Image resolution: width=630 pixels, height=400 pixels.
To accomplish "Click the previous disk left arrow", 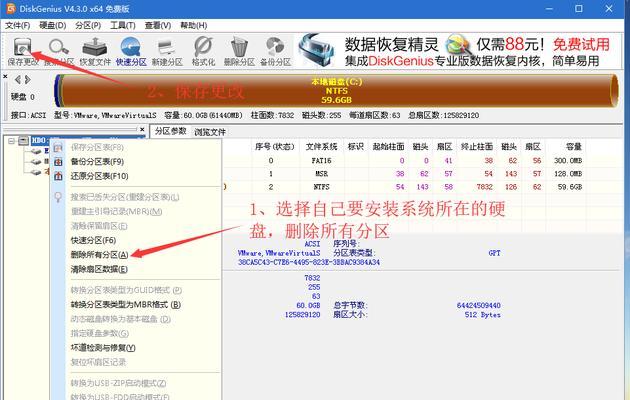I will click(x=17, y=80).
